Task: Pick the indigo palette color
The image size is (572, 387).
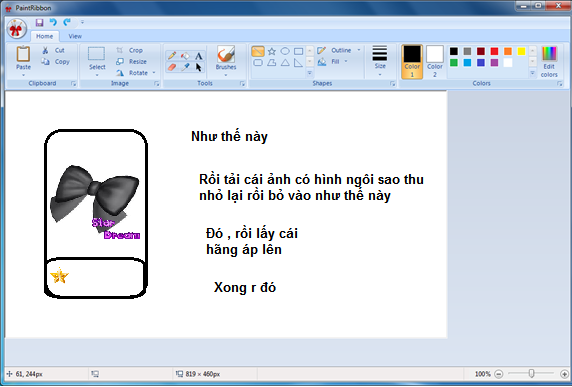Action: [x=481, y=63]
